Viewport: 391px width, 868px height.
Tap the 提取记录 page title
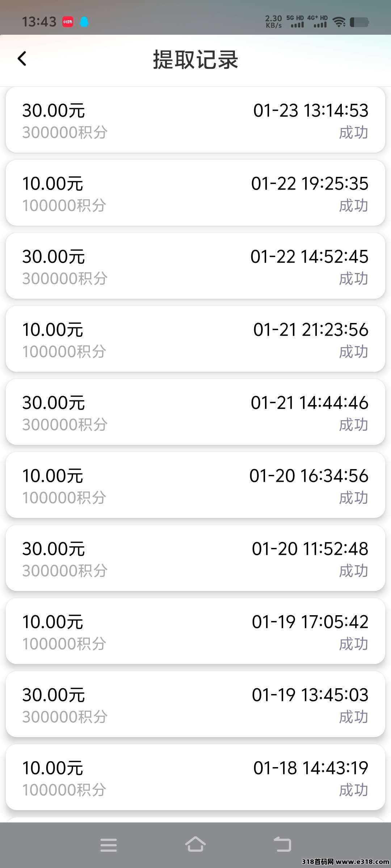(x=195, y=60)
